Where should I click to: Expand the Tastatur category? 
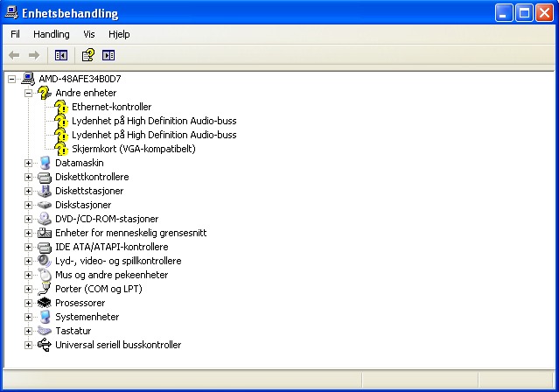click(x=28, y=331)
